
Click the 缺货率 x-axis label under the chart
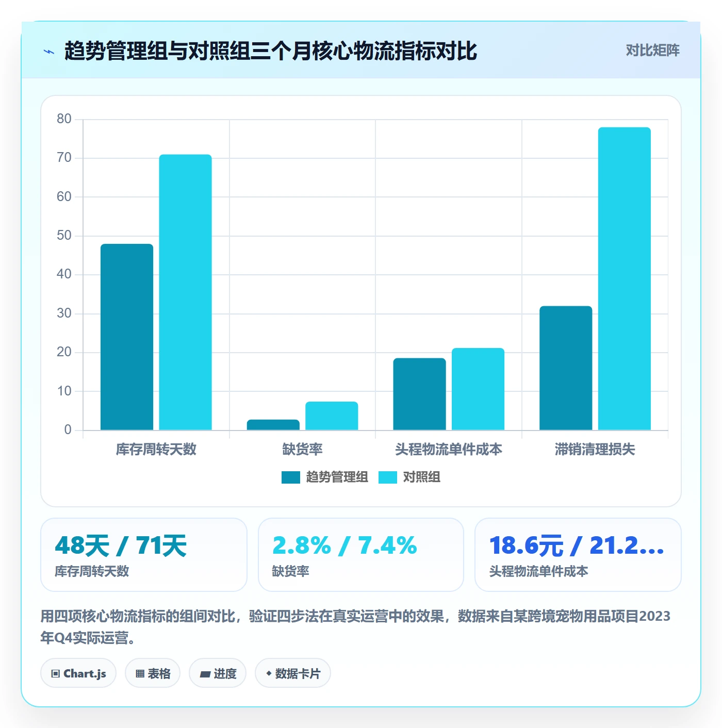point(302,450)
